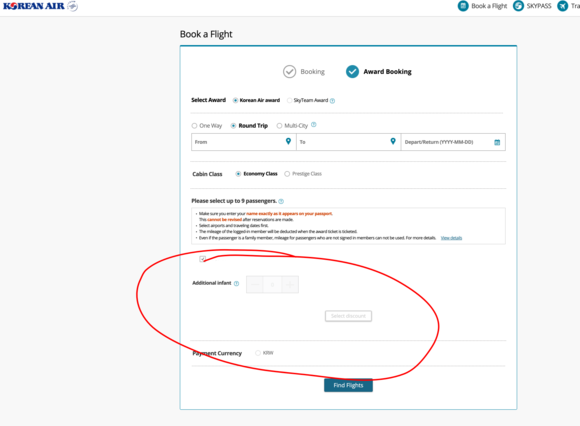Show help icon next to Multi-City
The image size is (580, 426).
314,125
